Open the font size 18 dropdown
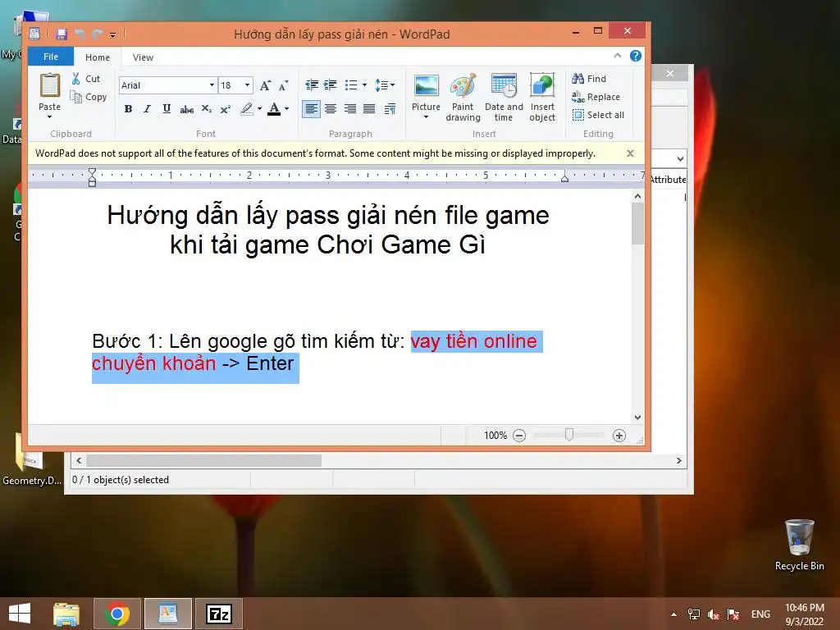 point(247,85)
